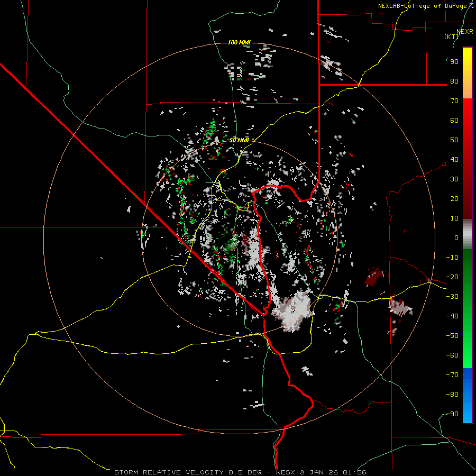Click the blue segment of the color bar

[467, 396]
